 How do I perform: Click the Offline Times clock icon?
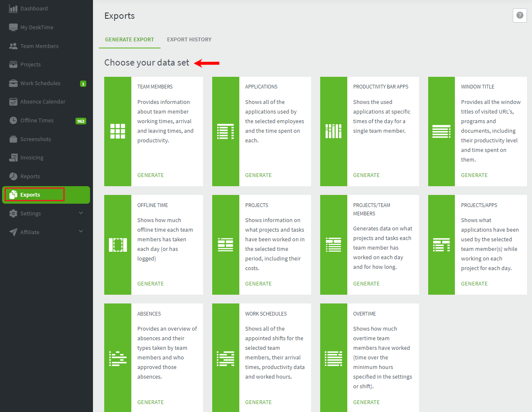(13, 120)
